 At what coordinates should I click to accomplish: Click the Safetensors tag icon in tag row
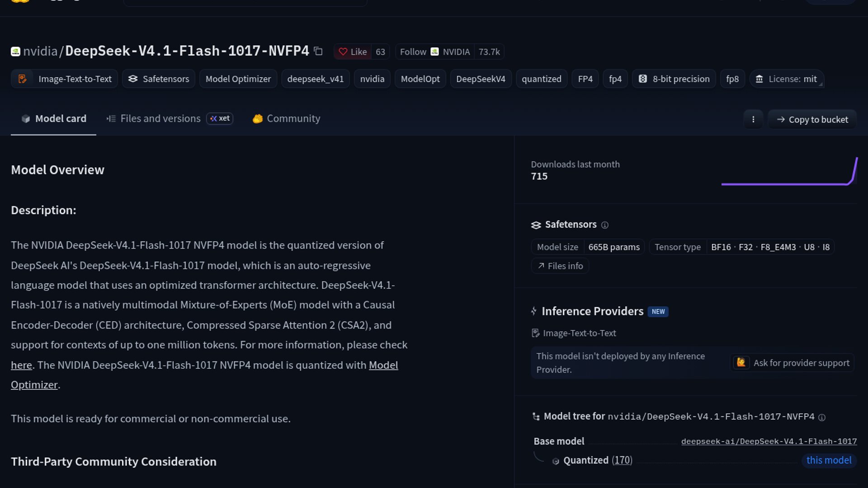pyautogui.click(x=133, y=79)
